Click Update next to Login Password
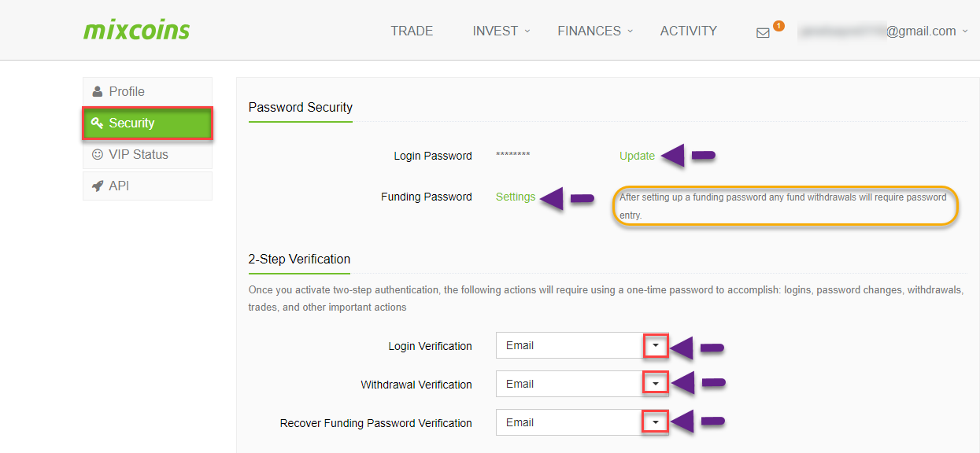The image size is (980, 453). click(x=637, y=156)
